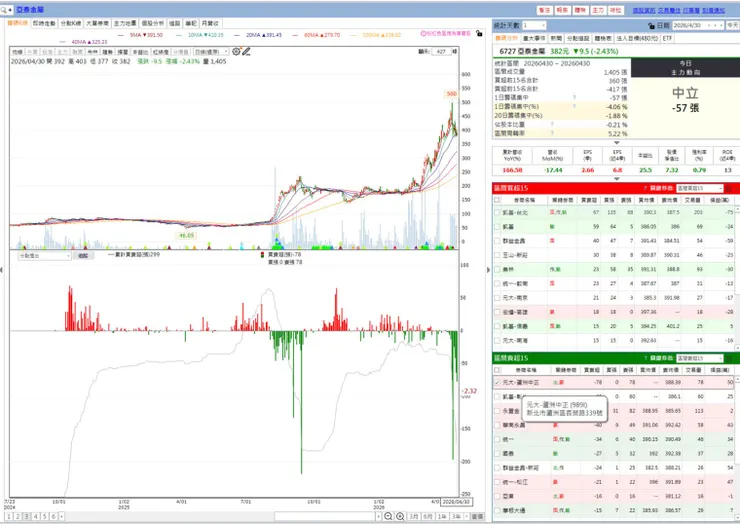The image size is (740, 524).
Task: Open the 亞泰金屬 title link
Action: click(30, 9)
